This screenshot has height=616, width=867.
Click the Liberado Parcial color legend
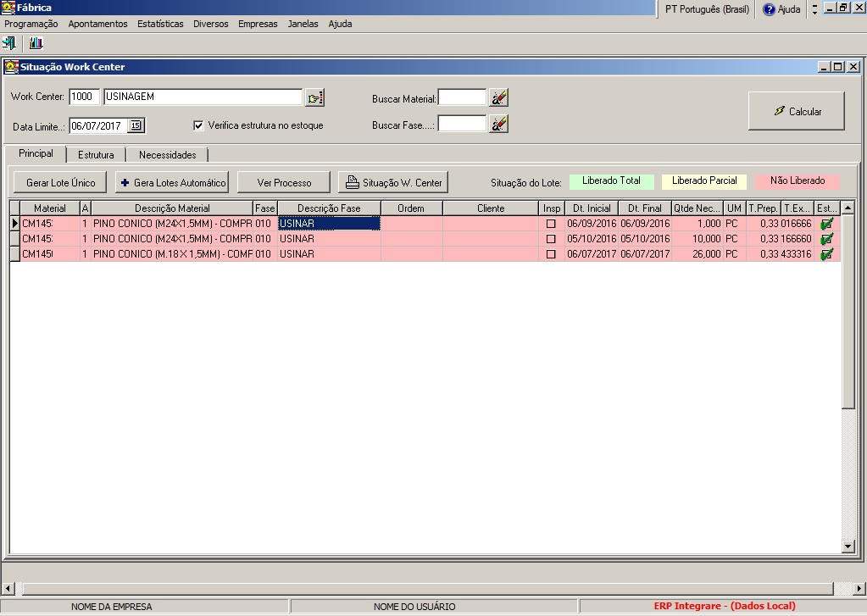[x=704, y=180]
